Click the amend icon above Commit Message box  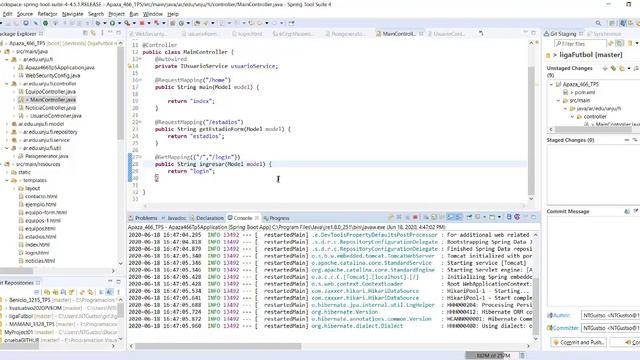click(627, 211)
